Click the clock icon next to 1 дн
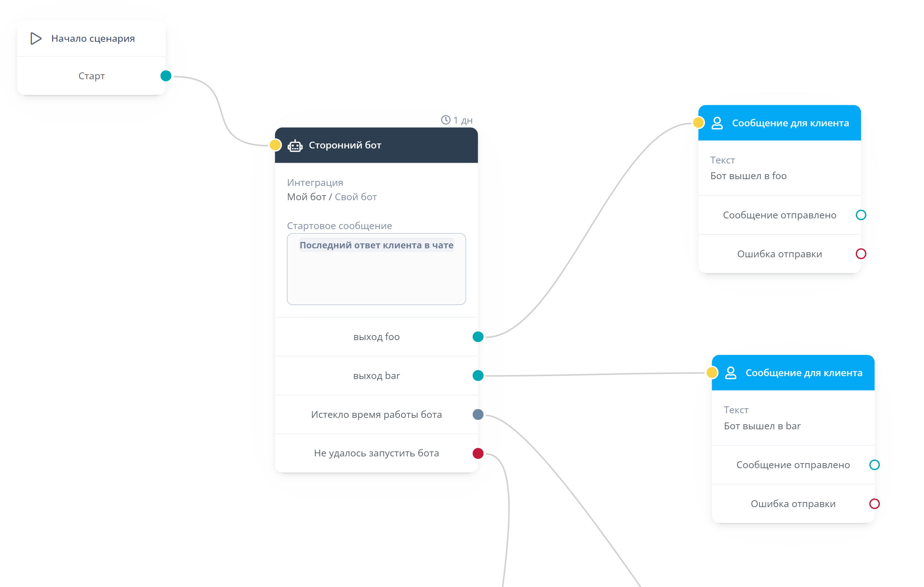924x587 pixels. [445, 120]
